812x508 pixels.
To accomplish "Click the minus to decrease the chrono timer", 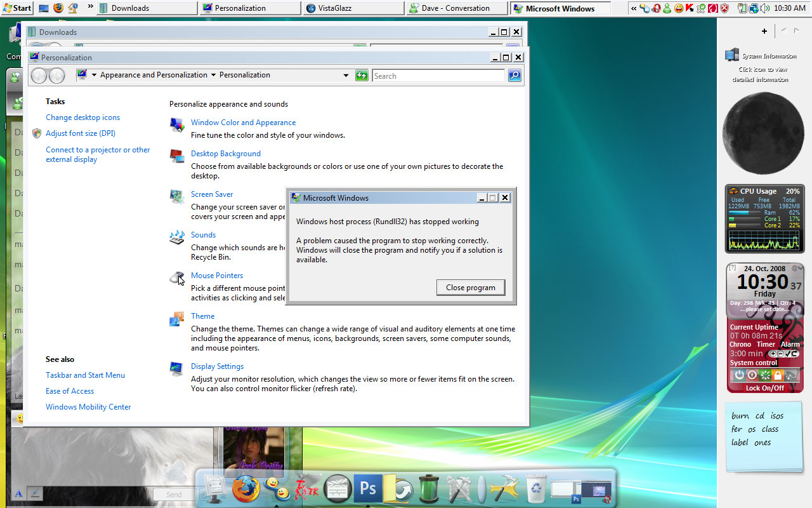I will [780, 354].
